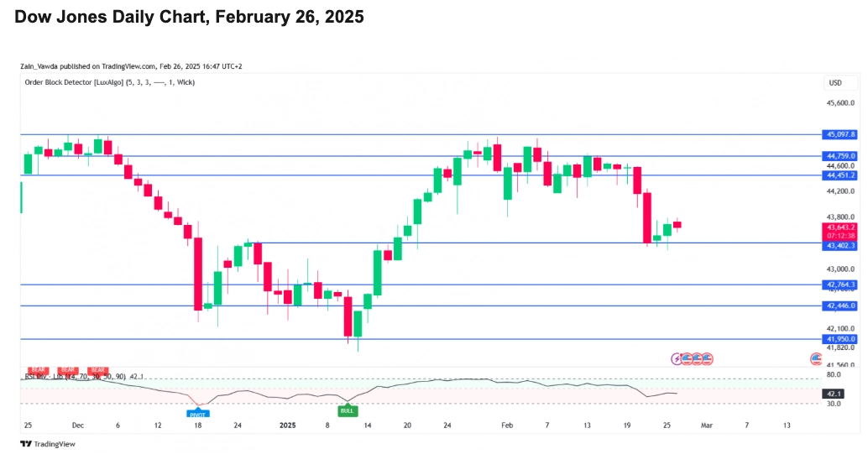868x470 pixels.
Task: Click the isolated US flag event icon near the price axis
Action: click(816, 358)
